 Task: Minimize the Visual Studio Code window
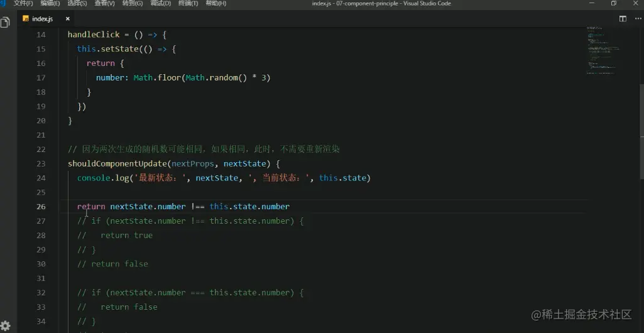pyautogui.click(x=592, y=3)
